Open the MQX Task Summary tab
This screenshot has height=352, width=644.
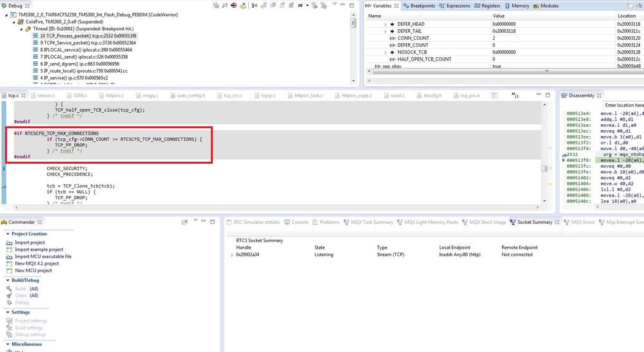(368, 222)
